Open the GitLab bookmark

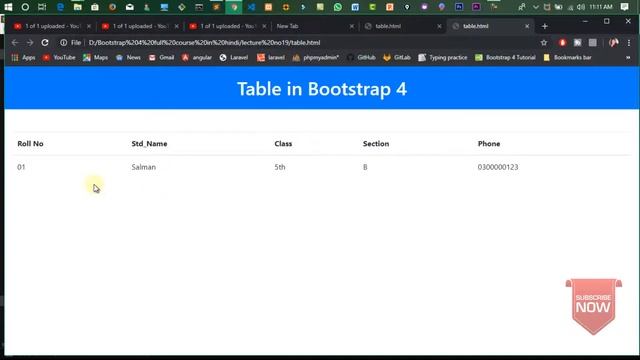tap(397, 58)
